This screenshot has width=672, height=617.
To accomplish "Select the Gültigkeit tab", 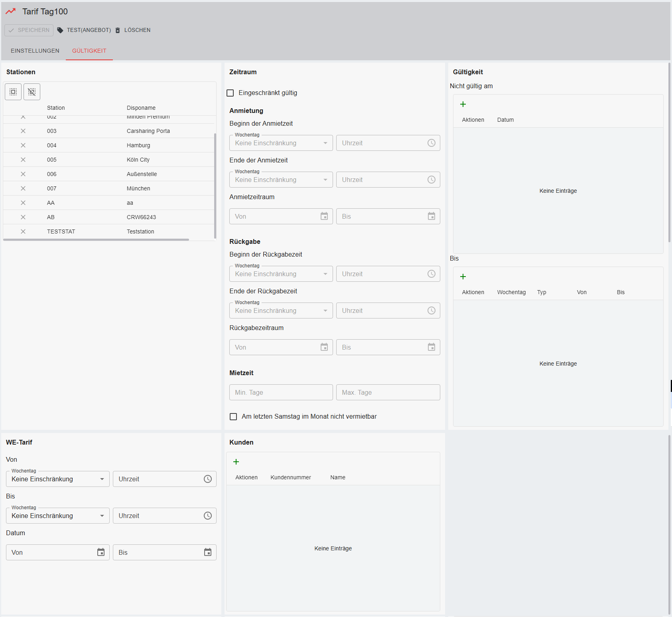I will [x=89, y=51].
